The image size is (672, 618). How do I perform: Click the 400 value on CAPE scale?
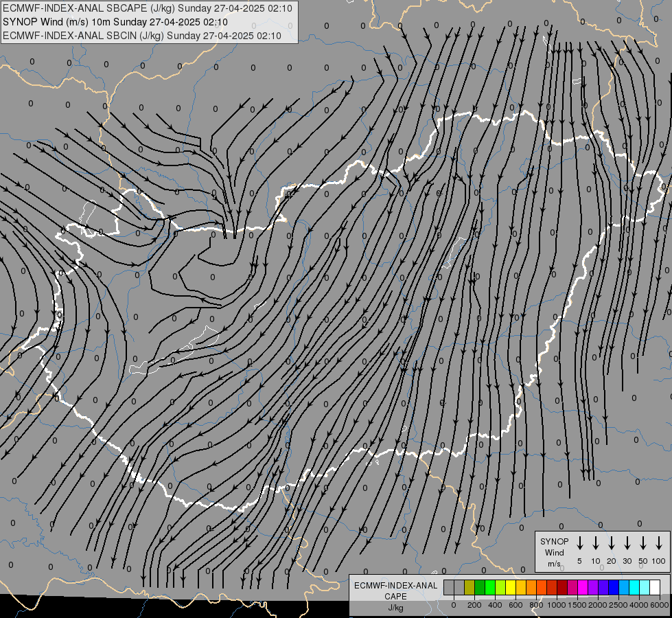pos(495,605)
